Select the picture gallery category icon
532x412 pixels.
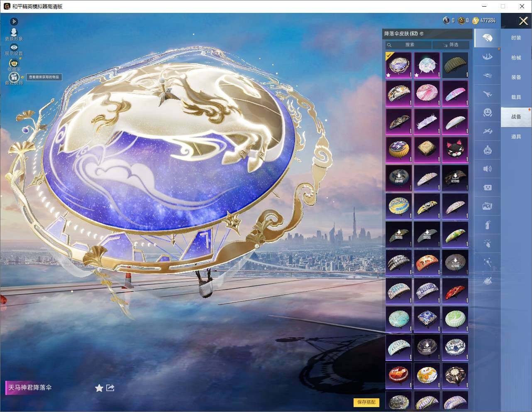[x=487, y=206]
